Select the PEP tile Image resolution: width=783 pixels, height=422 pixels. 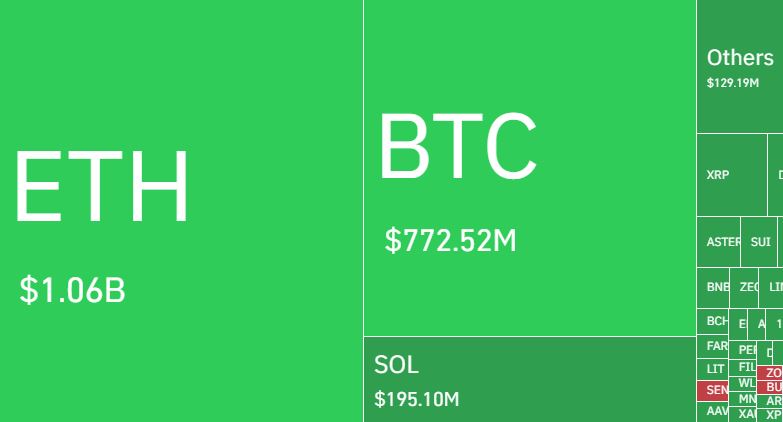tap(746, 350)
